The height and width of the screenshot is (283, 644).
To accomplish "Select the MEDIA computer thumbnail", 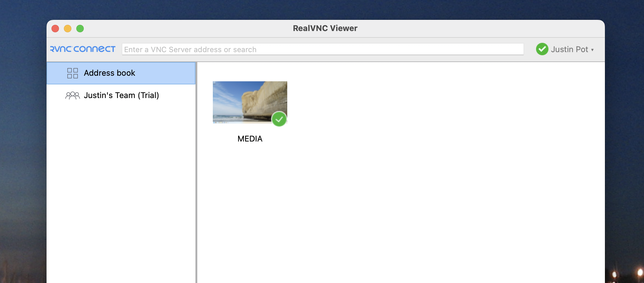I will point(250,102).
